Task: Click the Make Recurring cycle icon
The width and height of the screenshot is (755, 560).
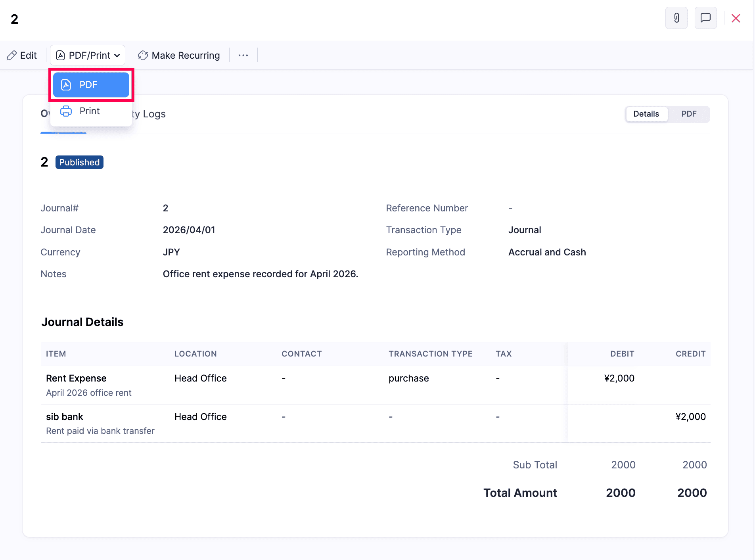Action: click(x=143, y=56)
